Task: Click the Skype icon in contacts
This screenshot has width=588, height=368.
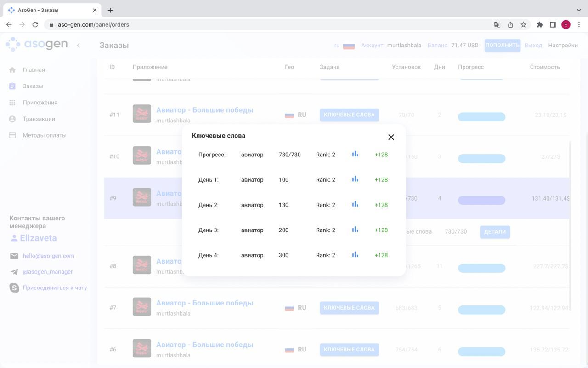Action: coord(14,287)
